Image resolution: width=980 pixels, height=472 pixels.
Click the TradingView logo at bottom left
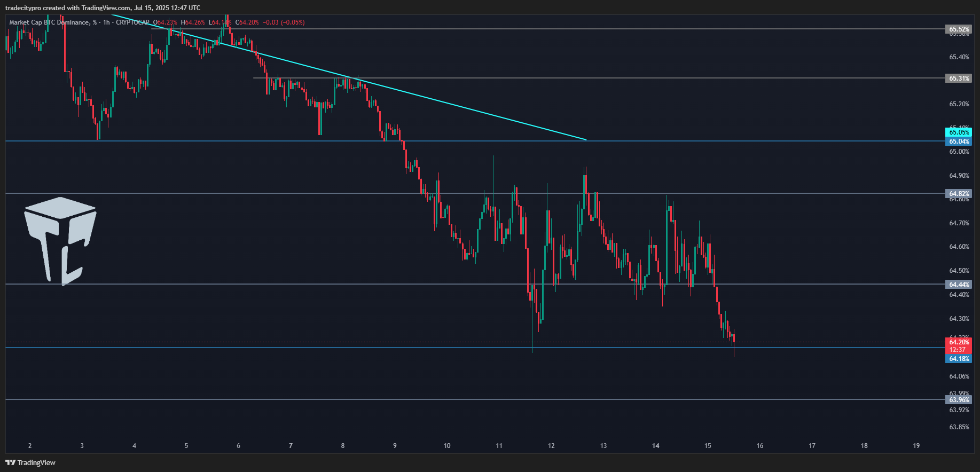tap(30, 462)
